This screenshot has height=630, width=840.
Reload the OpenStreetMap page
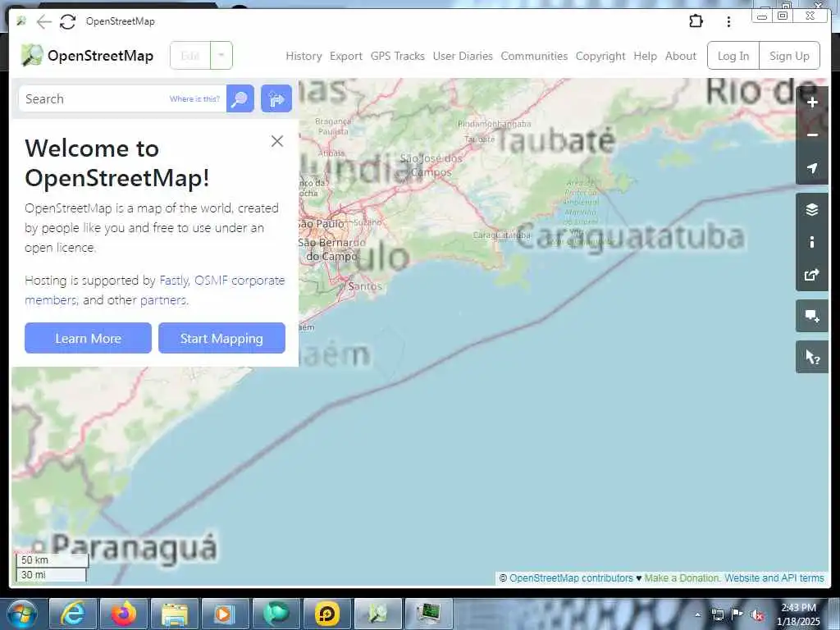click(67, 21)
